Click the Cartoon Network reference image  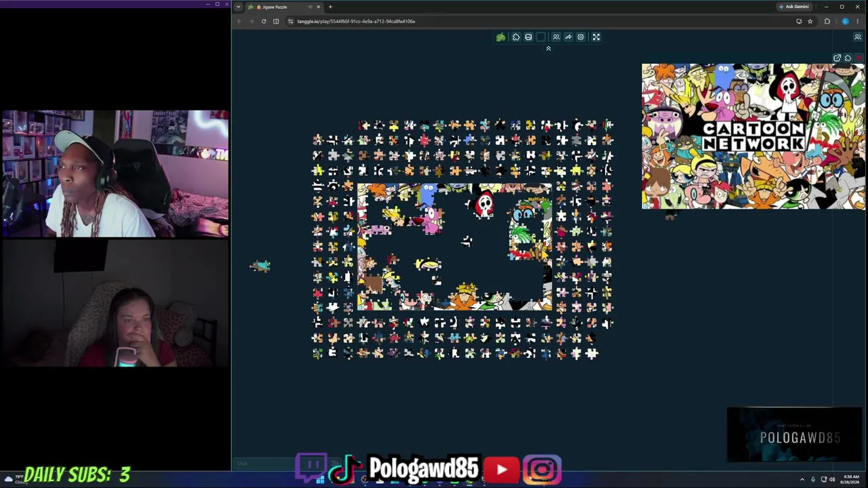pos(753,136)
